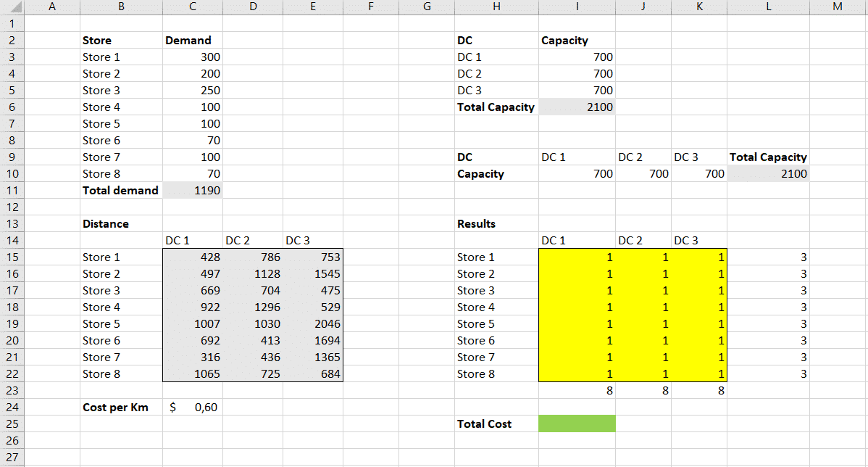
Task: Select row header 11
Action: click(12, 191)
